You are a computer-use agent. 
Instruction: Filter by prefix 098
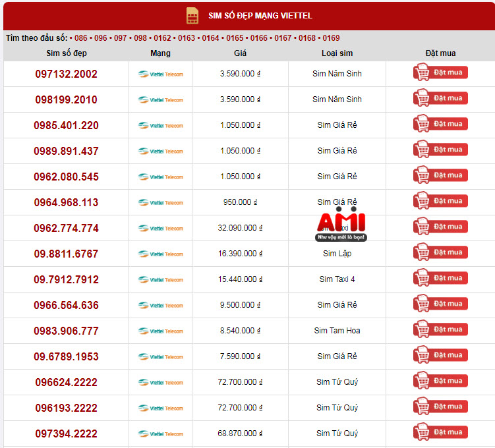point(140,38)
